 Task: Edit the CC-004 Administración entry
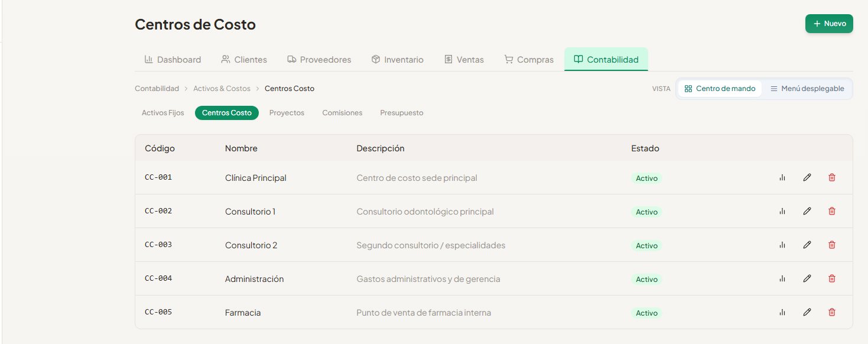[807, 278]
